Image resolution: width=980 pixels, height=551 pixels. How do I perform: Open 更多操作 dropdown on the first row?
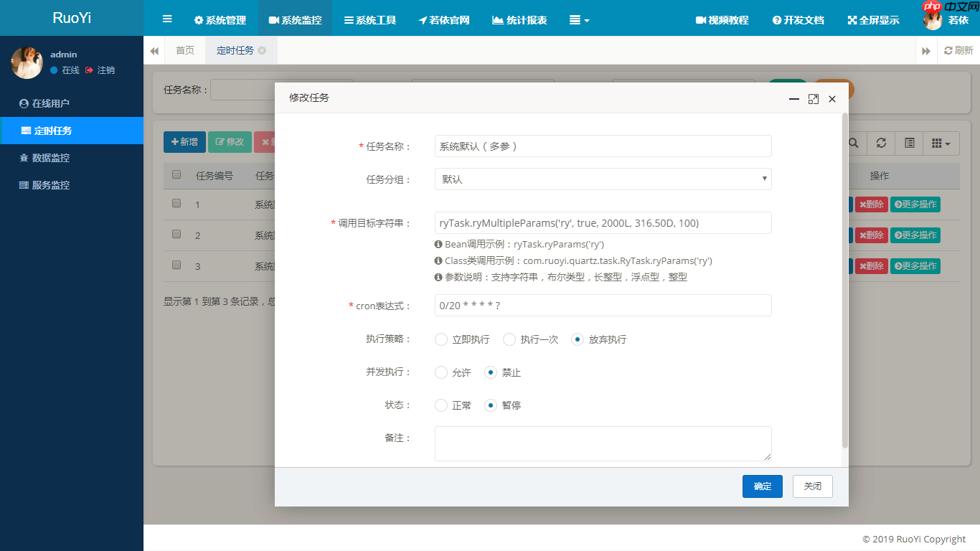click(x=915, y=204)
